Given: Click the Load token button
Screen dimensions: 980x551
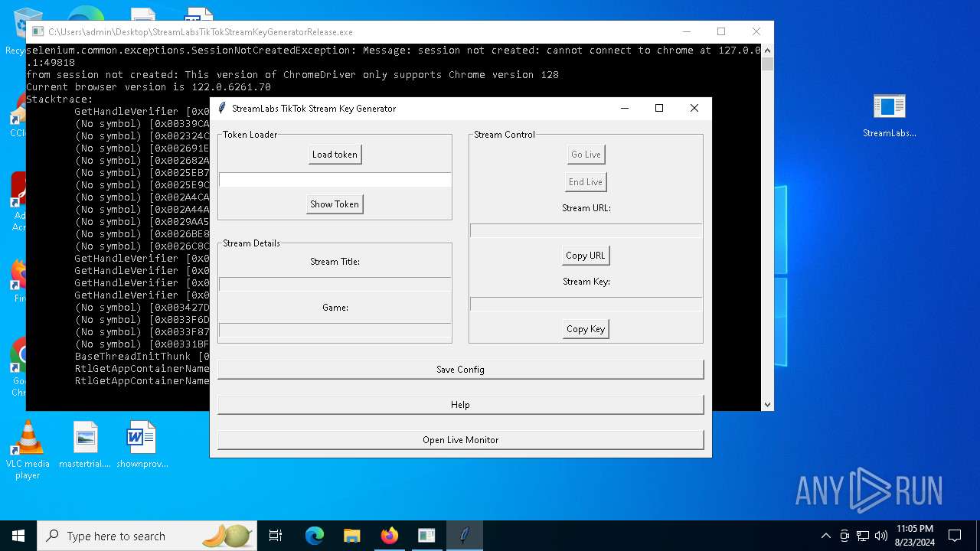Looking at the screenshot, I should point(335,155).
